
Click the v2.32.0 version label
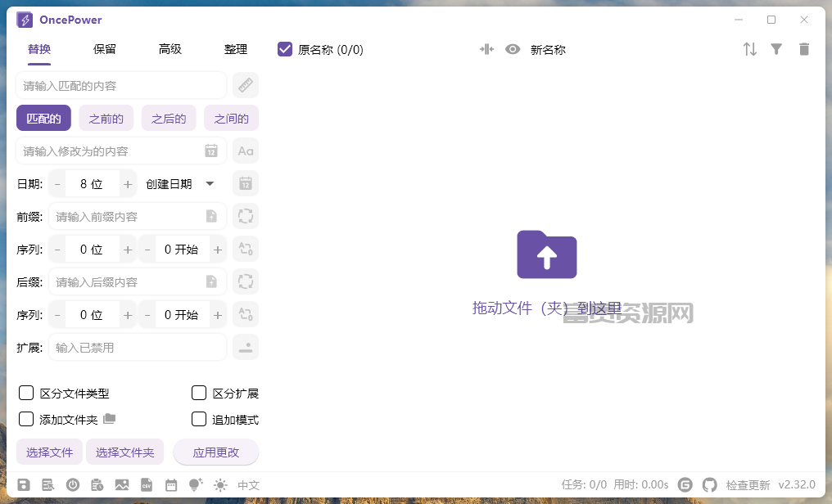pos(797,485)
